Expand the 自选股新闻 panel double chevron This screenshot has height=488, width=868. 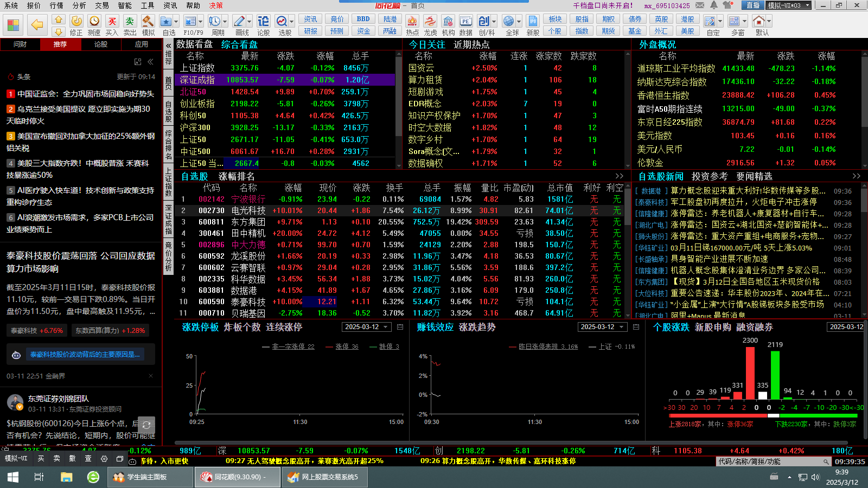point(856,176)
